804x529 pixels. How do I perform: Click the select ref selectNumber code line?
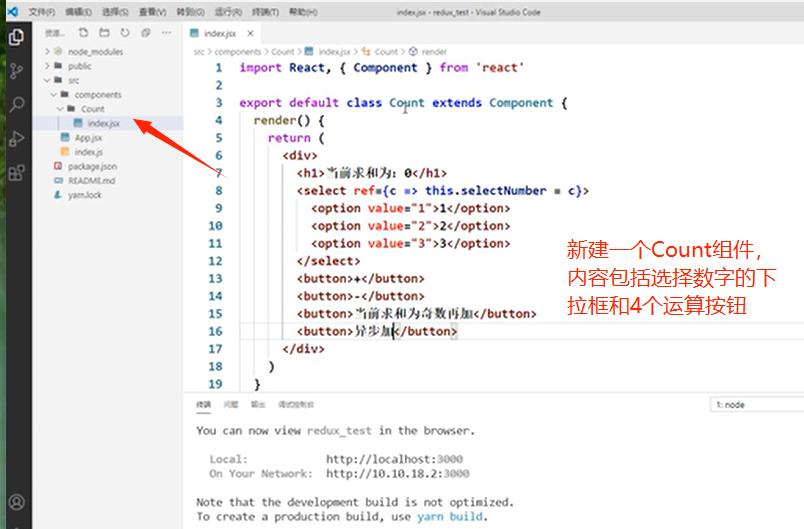click(443, 191)
